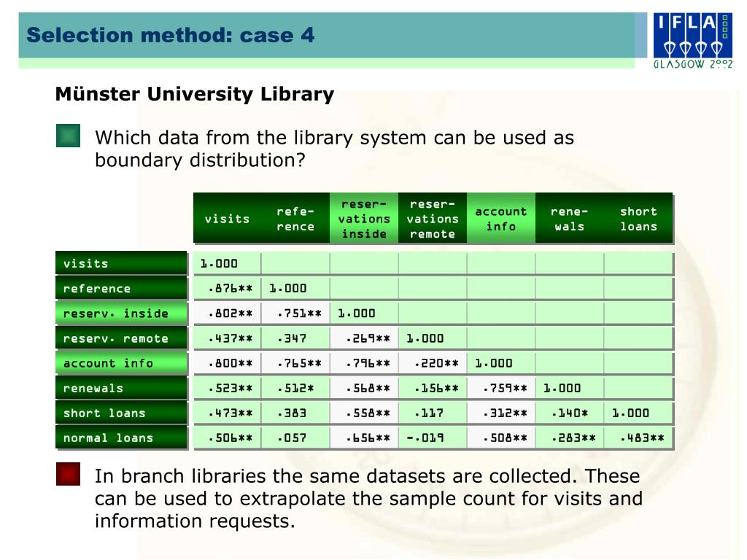The width and height of the screenshot is (747, 560).
Task: Select the slide title 'Selection method: case 4'
Action: click(170, 35)
